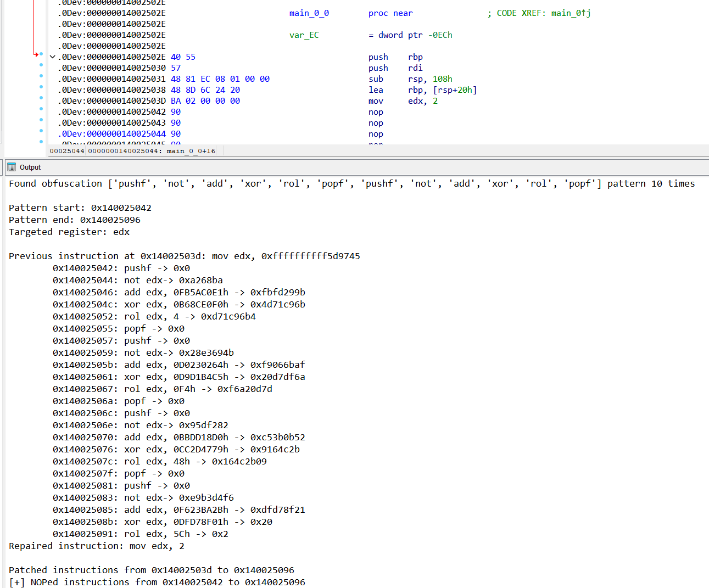Click breakpoint dot beside address 0000000140025044
This screenshot has width=709, height=588.
[41, 131]
